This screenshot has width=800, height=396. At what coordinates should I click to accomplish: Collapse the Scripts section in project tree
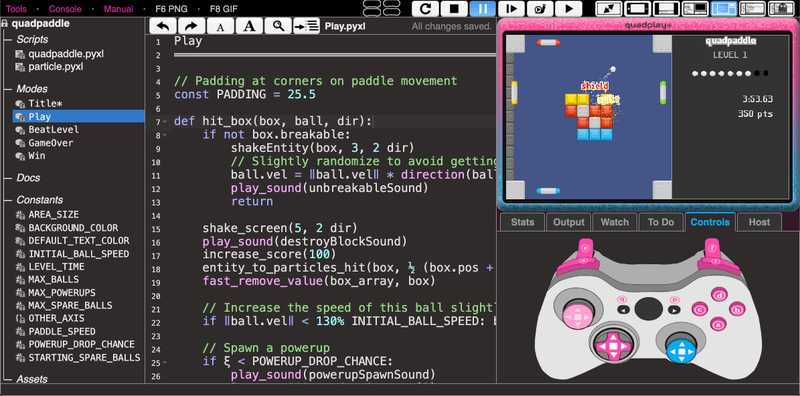coord(7,39)
